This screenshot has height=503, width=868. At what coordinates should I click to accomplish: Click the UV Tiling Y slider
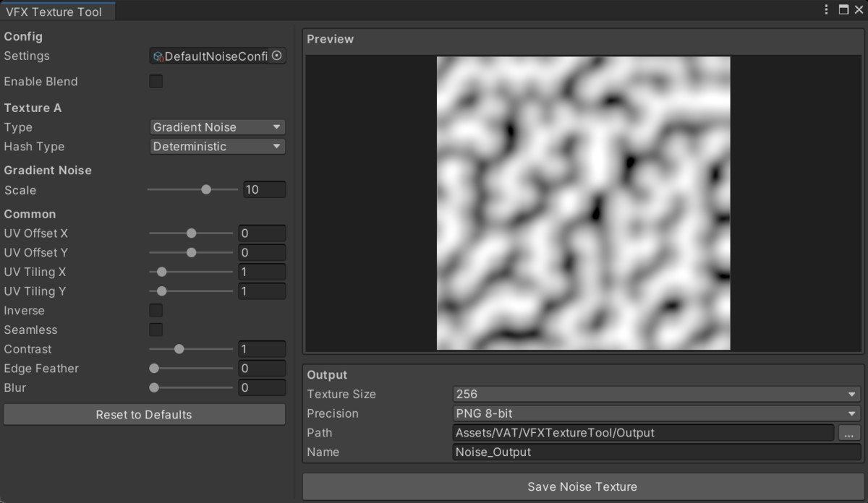click(x=191, y=291)
